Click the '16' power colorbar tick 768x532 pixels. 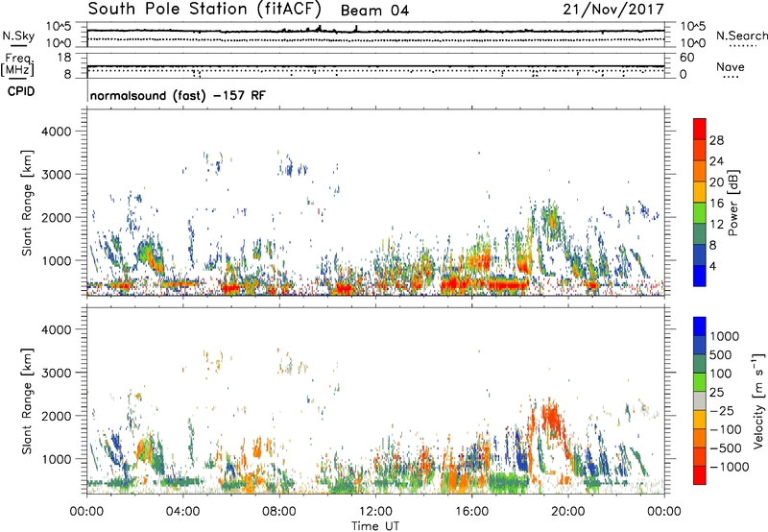point(716,204)
